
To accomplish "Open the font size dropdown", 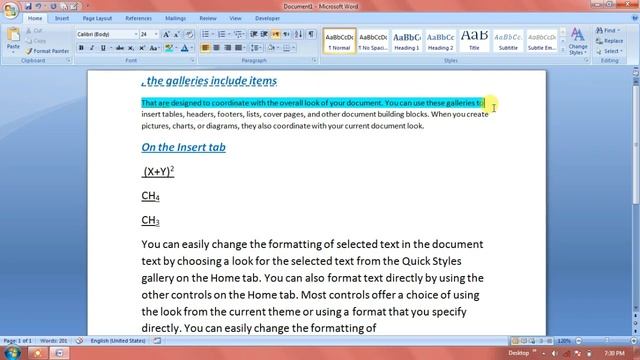I will point(156,35).
